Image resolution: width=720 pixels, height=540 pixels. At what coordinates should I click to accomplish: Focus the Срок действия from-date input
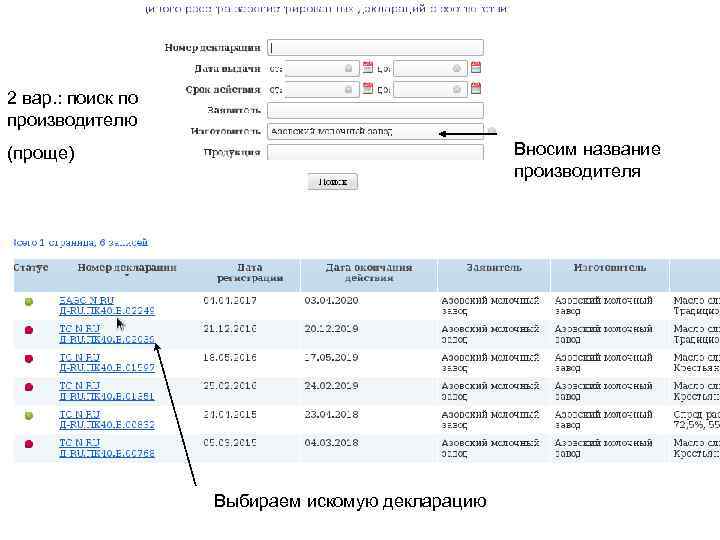pos(321,89)
